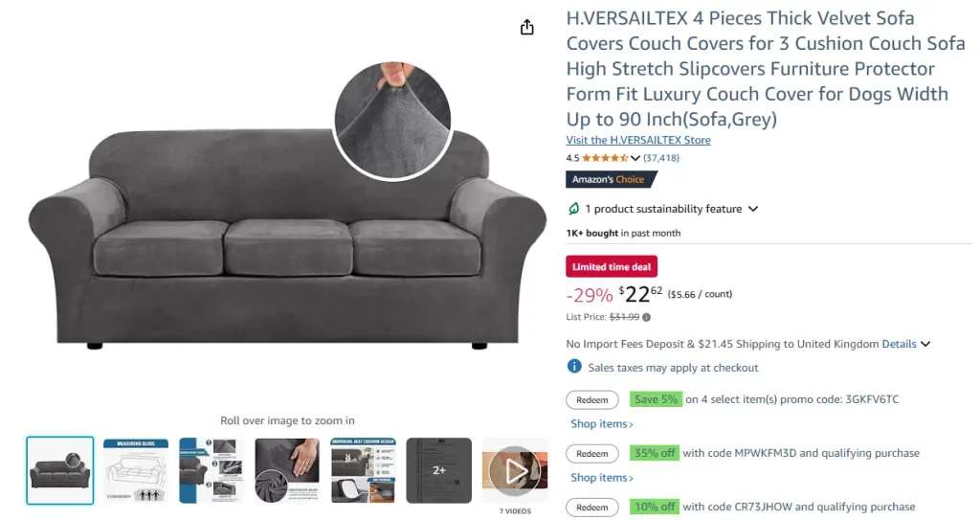The width and height of the screenshot is (980, 520).
Task: Select the measuring guide thumbnail
Action: [136, 470]
